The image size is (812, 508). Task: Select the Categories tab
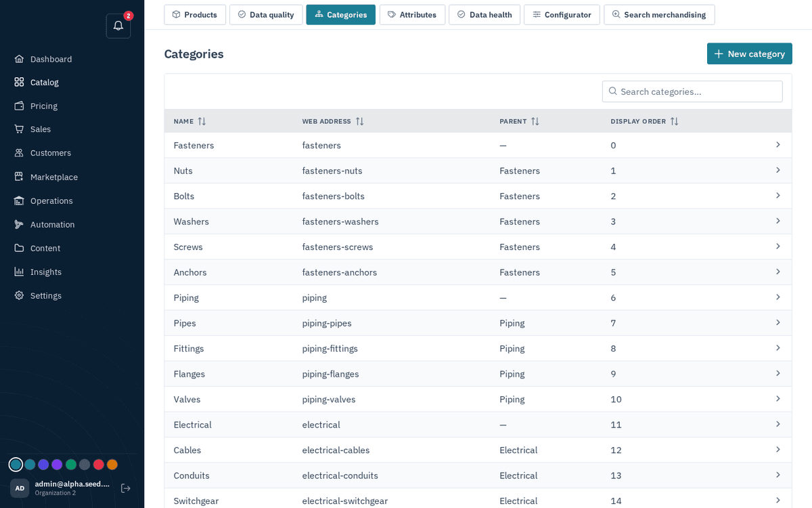[340, 15]
